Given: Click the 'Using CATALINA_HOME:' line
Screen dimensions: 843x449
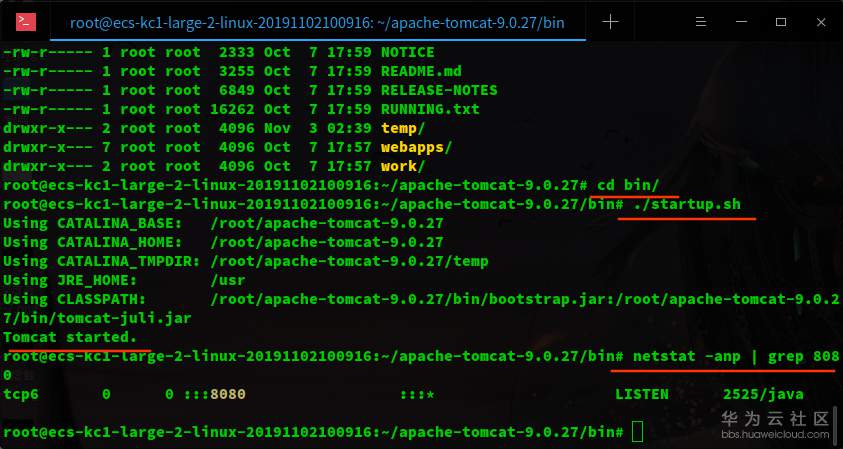Looking at the screenshot, I should click(x=223, y=242).
